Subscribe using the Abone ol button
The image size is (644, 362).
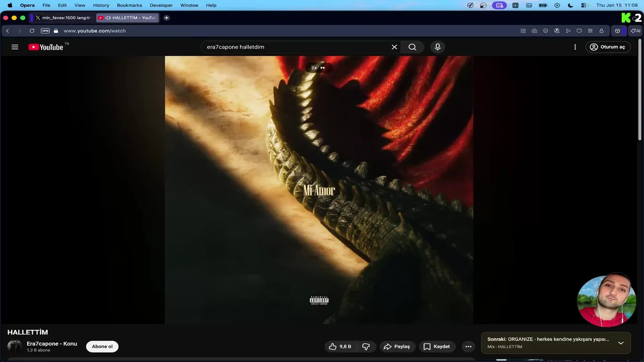tap(102, 346)
